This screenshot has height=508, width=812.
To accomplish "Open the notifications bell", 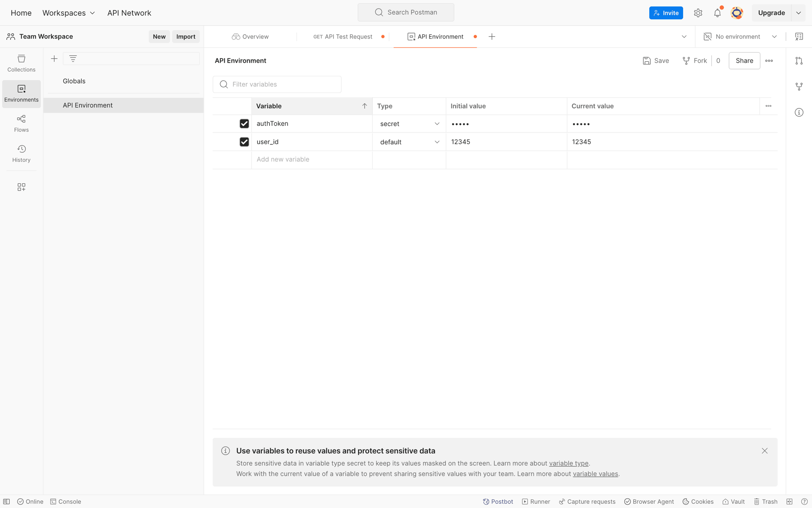I will coord(717,13).
